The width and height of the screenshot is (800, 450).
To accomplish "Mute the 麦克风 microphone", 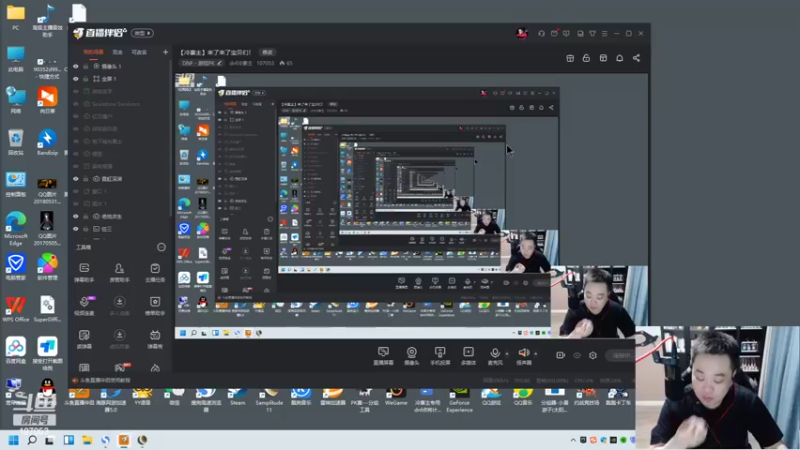I will (x=494, y=356).
